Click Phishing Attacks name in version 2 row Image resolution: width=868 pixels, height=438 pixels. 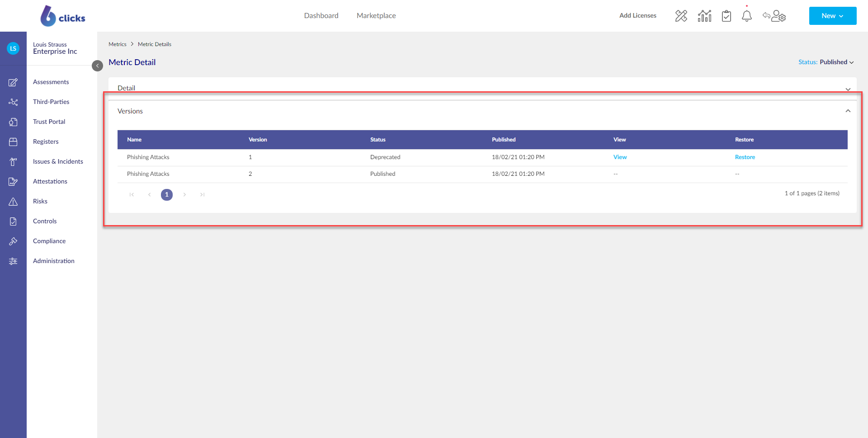coord(148,174)
